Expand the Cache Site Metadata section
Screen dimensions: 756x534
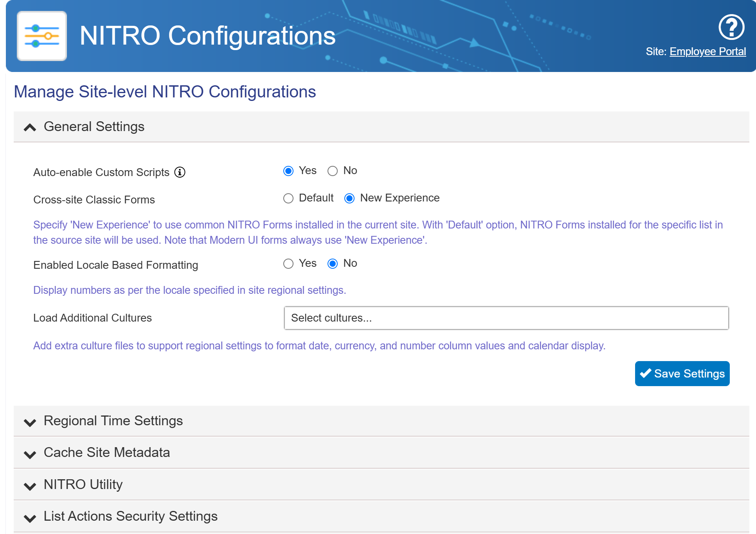pos(107,452)
